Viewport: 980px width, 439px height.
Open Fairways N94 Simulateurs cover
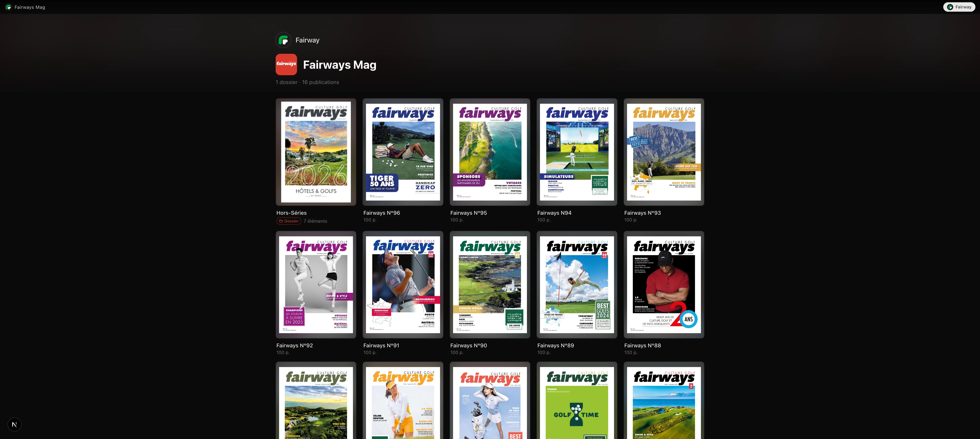click(x=577, y=152)
